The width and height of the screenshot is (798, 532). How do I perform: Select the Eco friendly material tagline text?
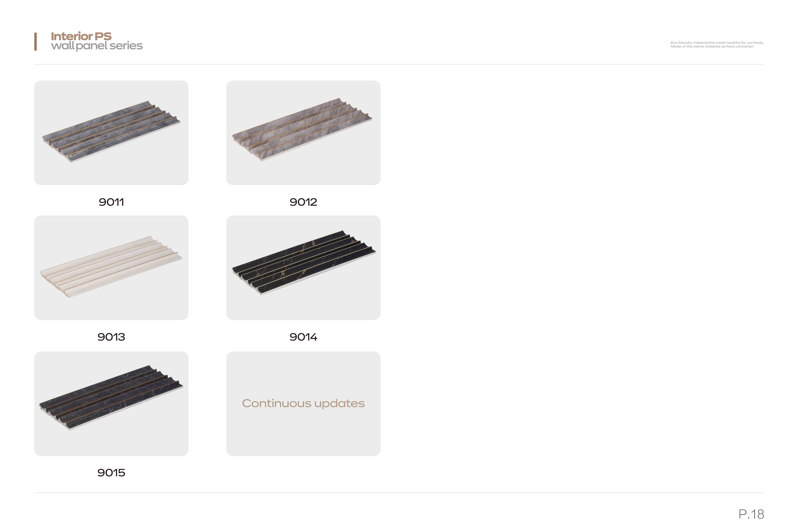pyautogui.click(x=717, y=43)
